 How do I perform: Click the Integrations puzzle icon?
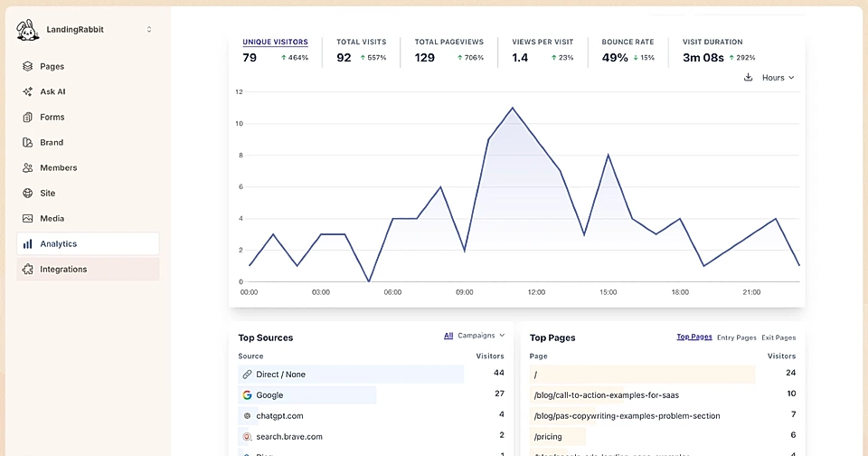pyautogui.click(x=28, y=270)
